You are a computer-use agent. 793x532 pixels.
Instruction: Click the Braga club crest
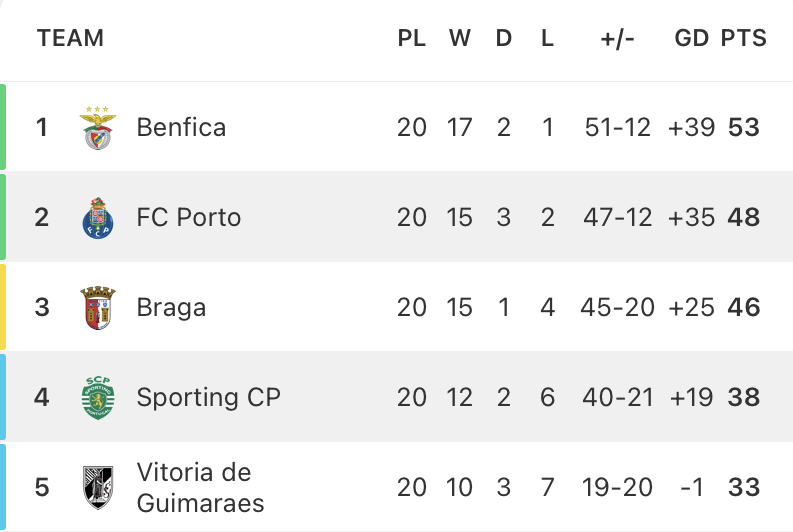[x=98, y=307]
